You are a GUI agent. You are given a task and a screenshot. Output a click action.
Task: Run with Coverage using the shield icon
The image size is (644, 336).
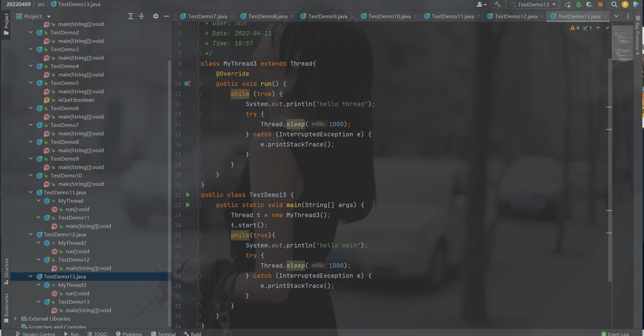click(x=589, y=4)
